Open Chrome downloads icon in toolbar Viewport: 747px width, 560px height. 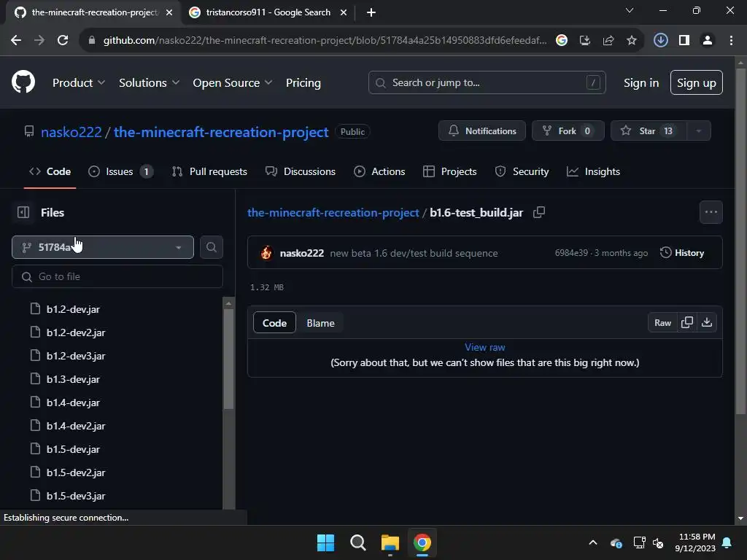[660, 40]
